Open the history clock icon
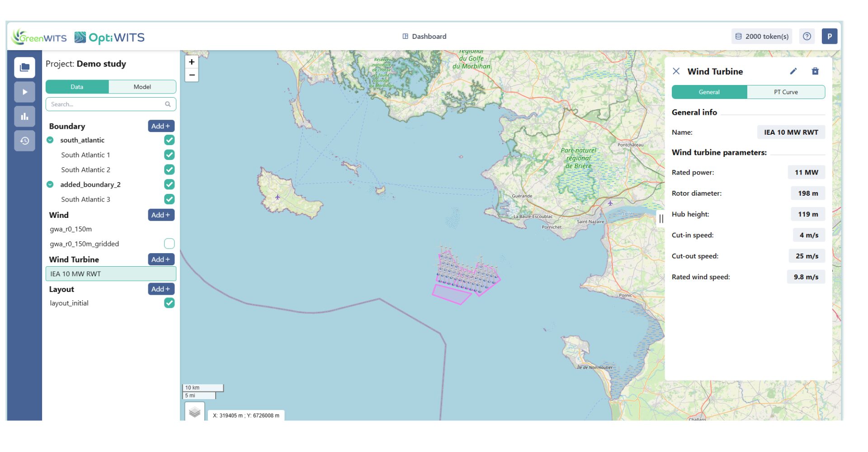 coord(24,141)
